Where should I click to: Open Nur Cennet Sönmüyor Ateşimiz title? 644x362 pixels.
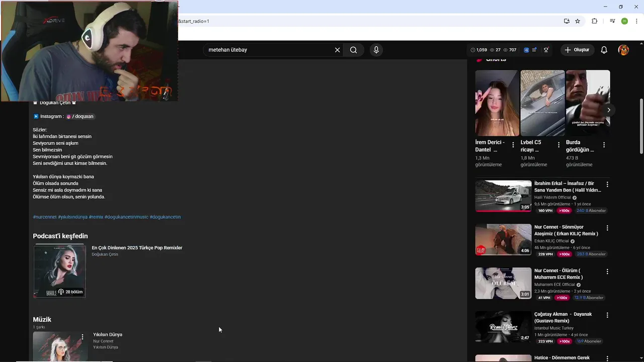566,230
